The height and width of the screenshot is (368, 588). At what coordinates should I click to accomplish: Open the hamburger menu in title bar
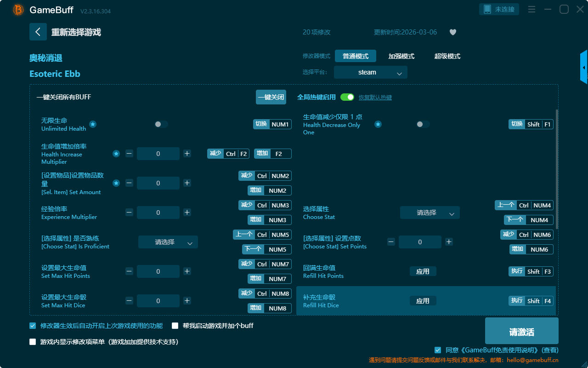(x=531, y=9)
